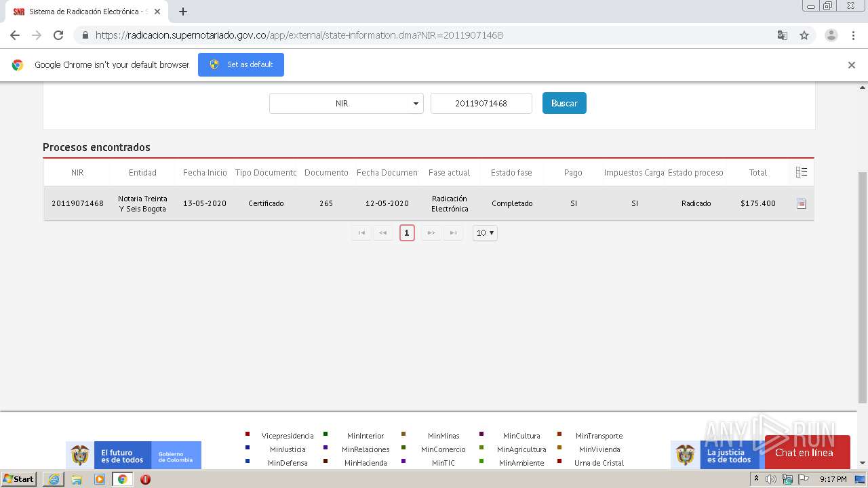
Task: Select the 20119071468 cell in table row
Action: tap(77, 203)
